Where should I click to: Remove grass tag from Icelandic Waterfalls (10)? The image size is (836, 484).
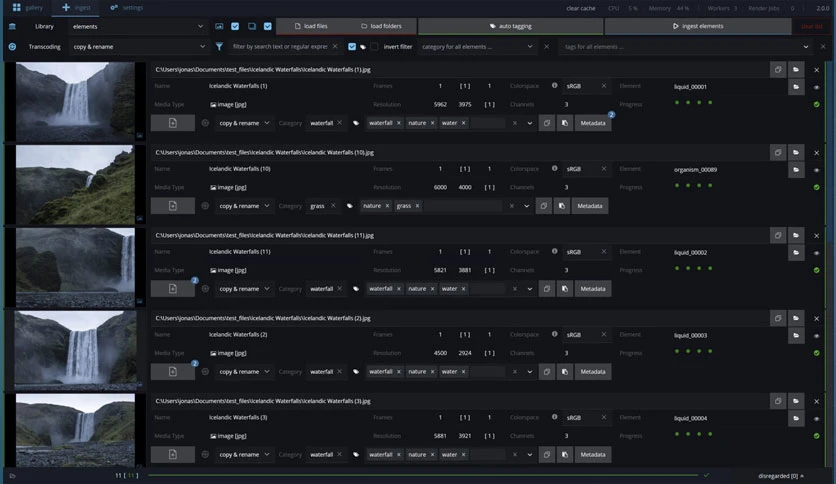[x=417, y=206]
